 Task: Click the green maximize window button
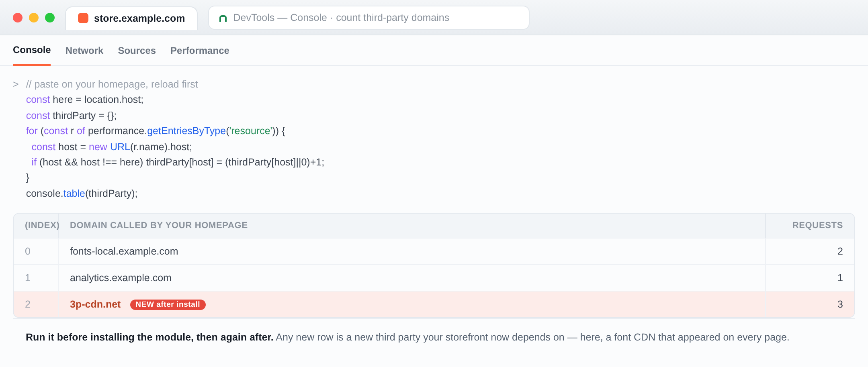point(50,18)
